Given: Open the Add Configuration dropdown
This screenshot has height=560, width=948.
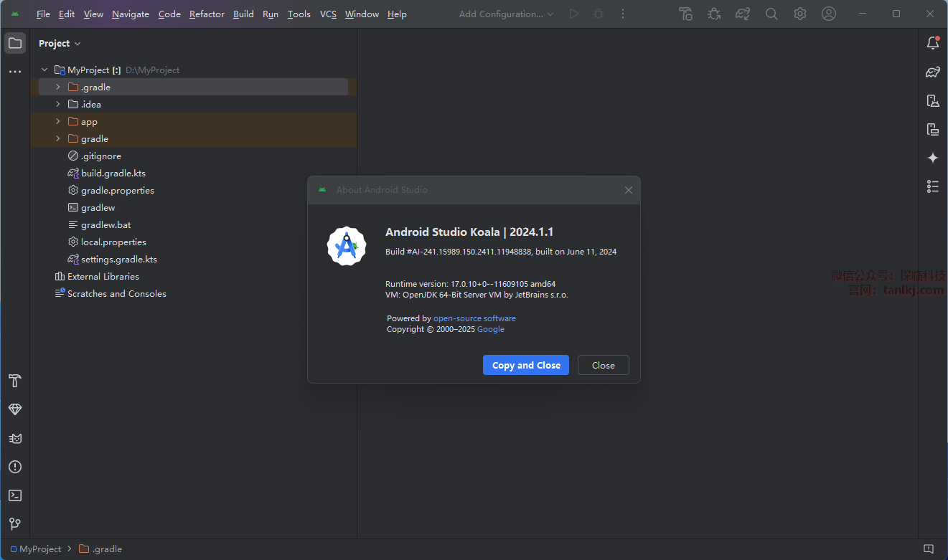Looking at the screenshot, I should coord(506,14).
